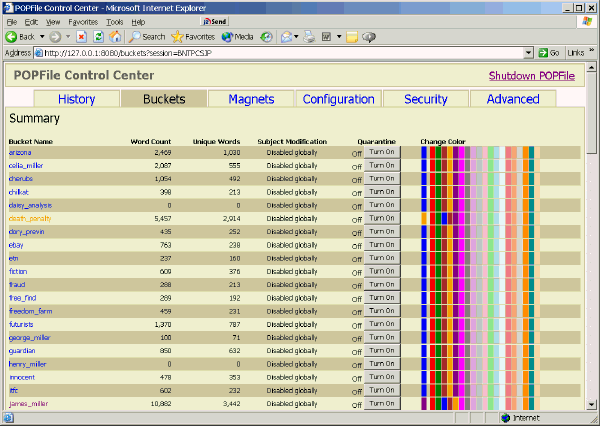Open the Search toolbar button
The width and height of the screenshot is (600, 426).
click(x=147, y=37)
